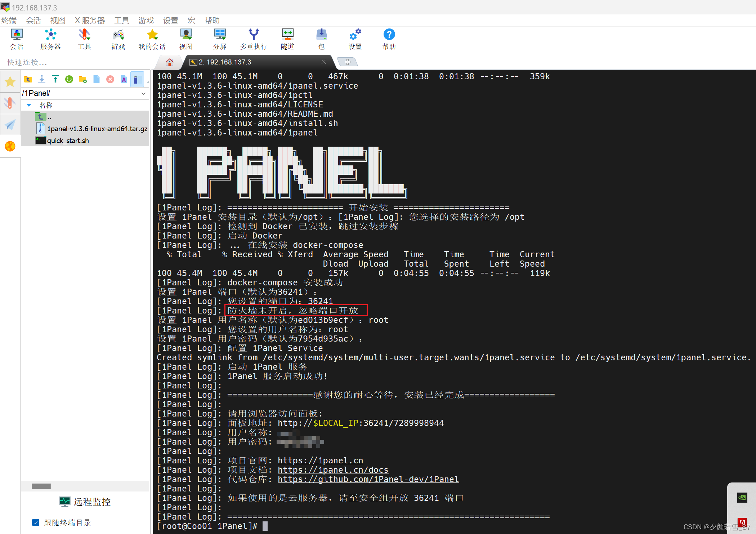
Task: Switch to the home tab
Action: pos(169,62)
